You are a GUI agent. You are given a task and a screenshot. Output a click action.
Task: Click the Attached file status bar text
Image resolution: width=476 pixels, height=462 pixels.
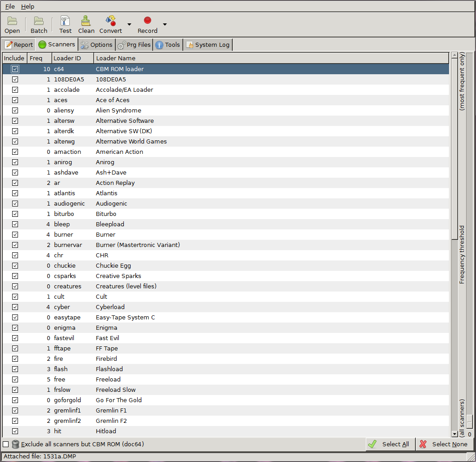[40, 457]
